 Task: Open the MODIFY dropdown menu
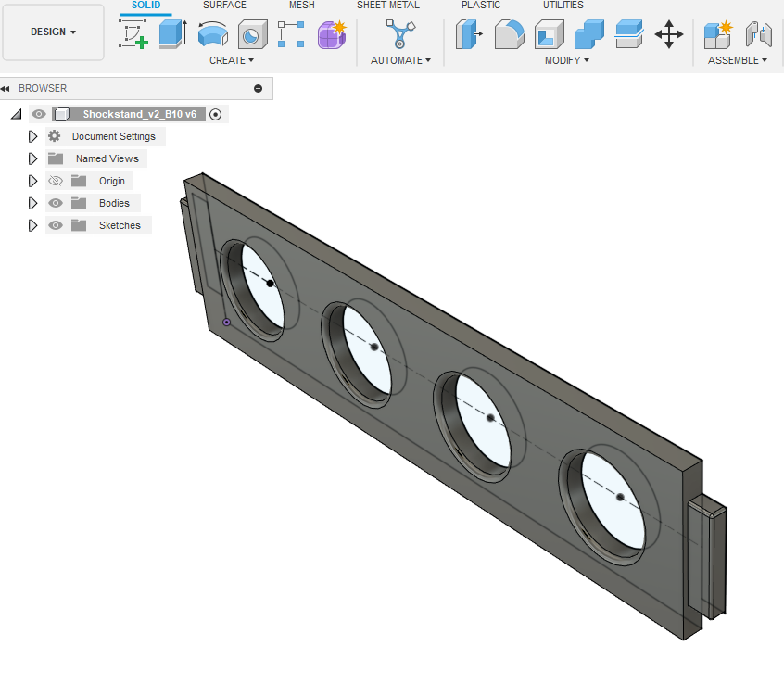point(567,60)
